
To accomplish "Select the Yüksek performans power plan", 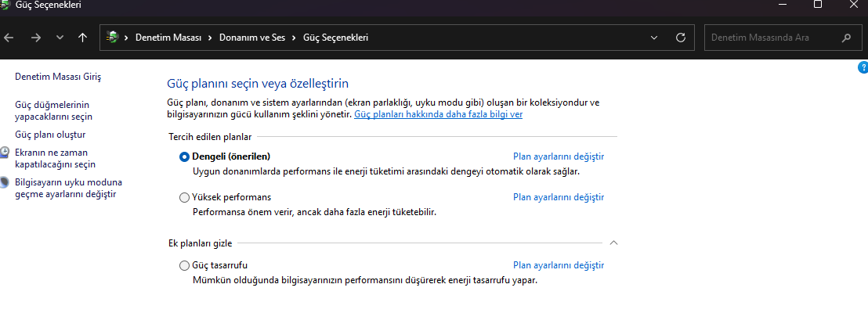I will click(184, 198).
